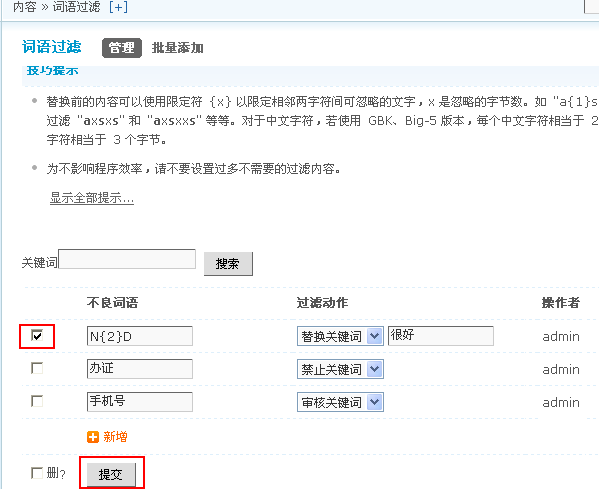Select the 办证 word input field
The width and height of the screenshot is (599, 489).
pos(140,369)
